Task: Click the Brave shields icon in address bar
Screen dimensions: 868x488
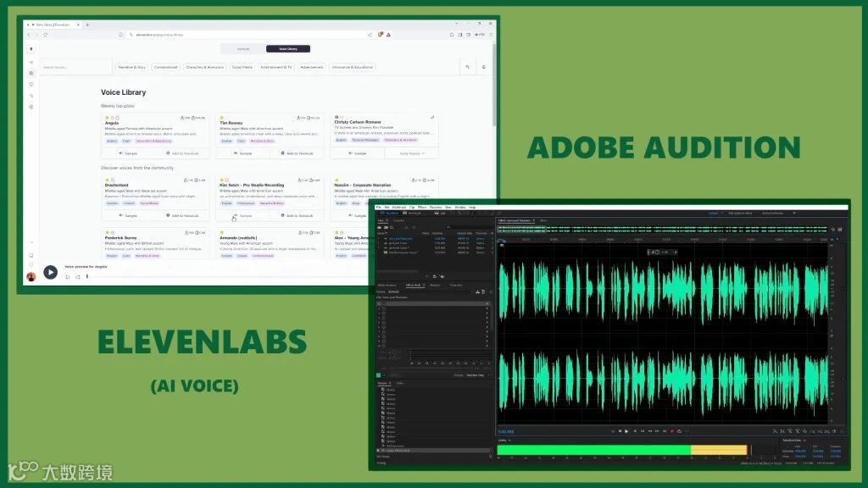Action: pos(381,34)
